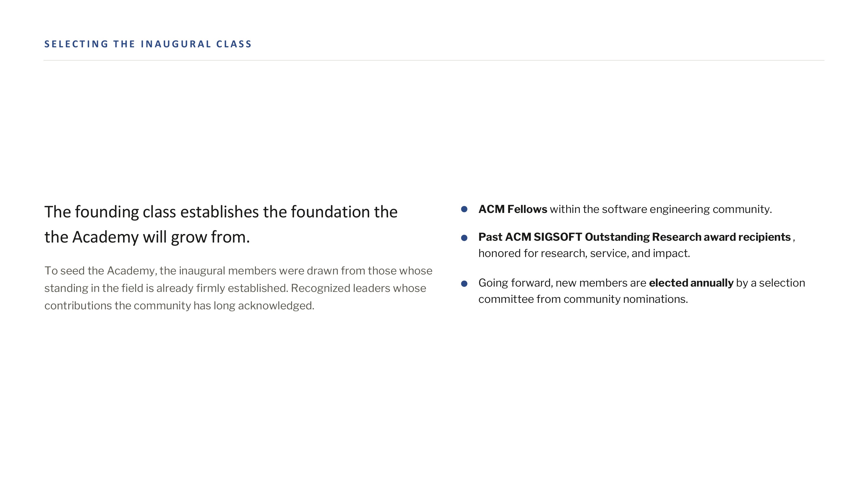The image size is (868, 488).
Task: Click the headline line 'The founding class establishes'
Action: 221,212
